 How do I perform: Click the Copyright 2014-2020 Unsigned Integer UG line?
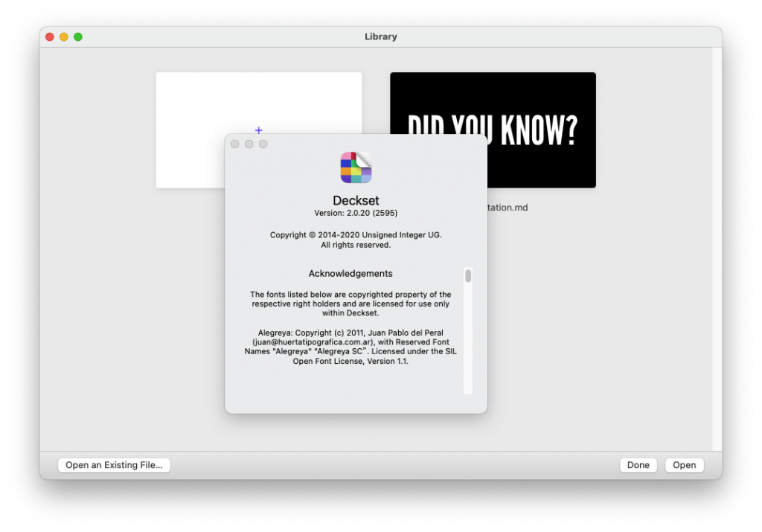(356, 234)
